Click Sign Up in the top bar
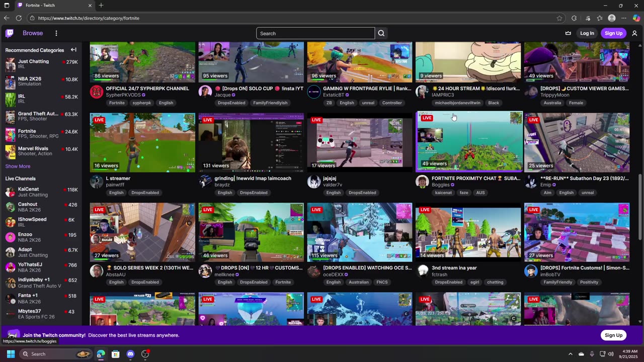 coord(613,33)
